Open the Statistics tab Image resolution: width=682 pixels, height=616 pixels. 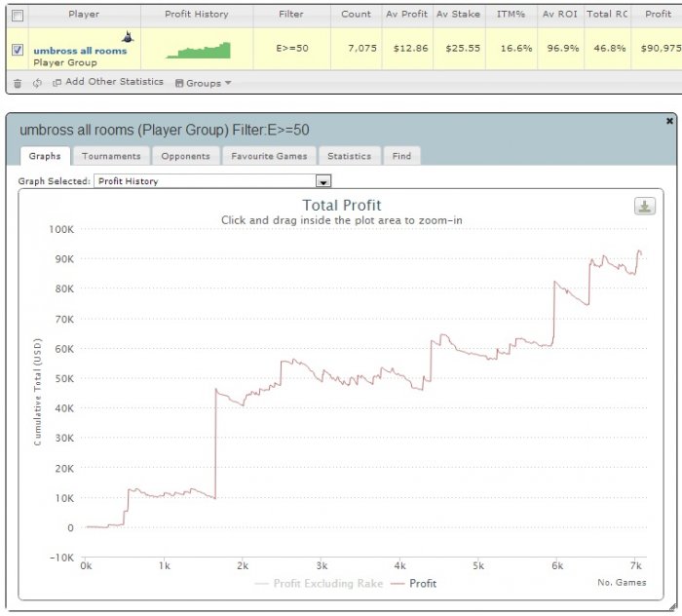coord(349,156)
